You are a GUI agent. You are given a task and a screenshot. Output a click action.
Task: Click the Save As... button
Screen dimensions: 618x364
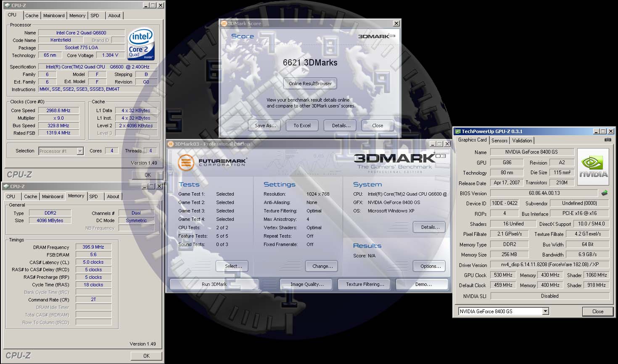pos(265,126)
